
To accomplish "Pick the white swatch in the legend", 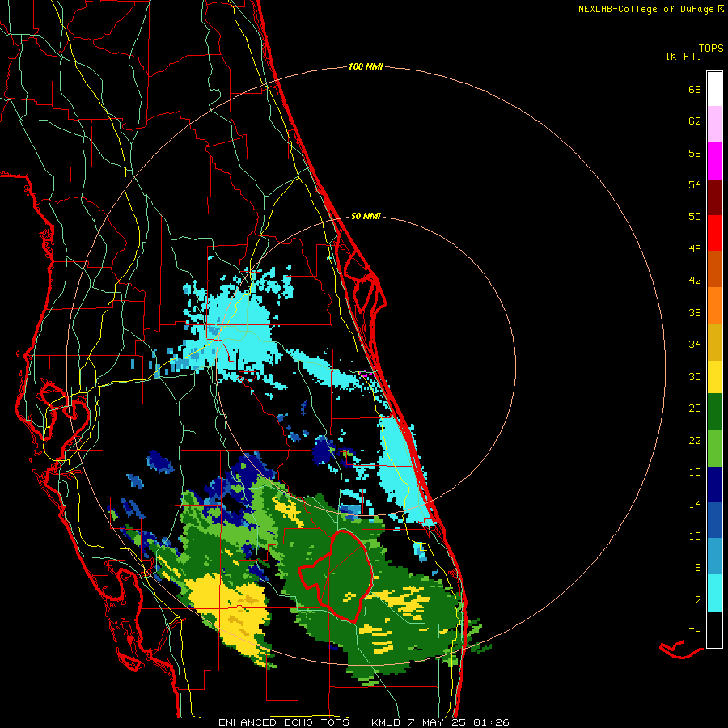I will [x=714, y=89].
